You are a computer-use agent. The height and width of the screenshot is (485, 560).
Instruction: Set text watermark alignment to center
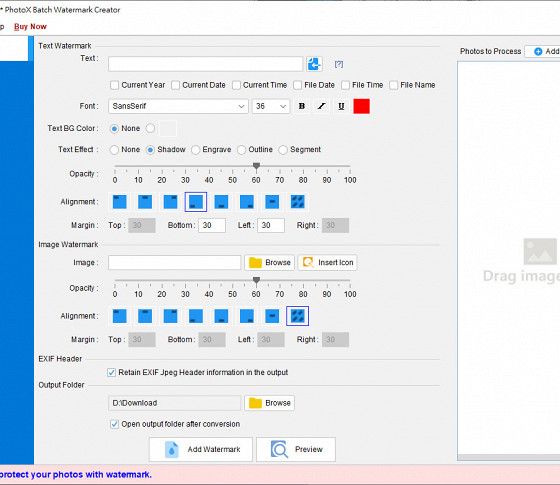pyautogui.click(x=272, y=202)
